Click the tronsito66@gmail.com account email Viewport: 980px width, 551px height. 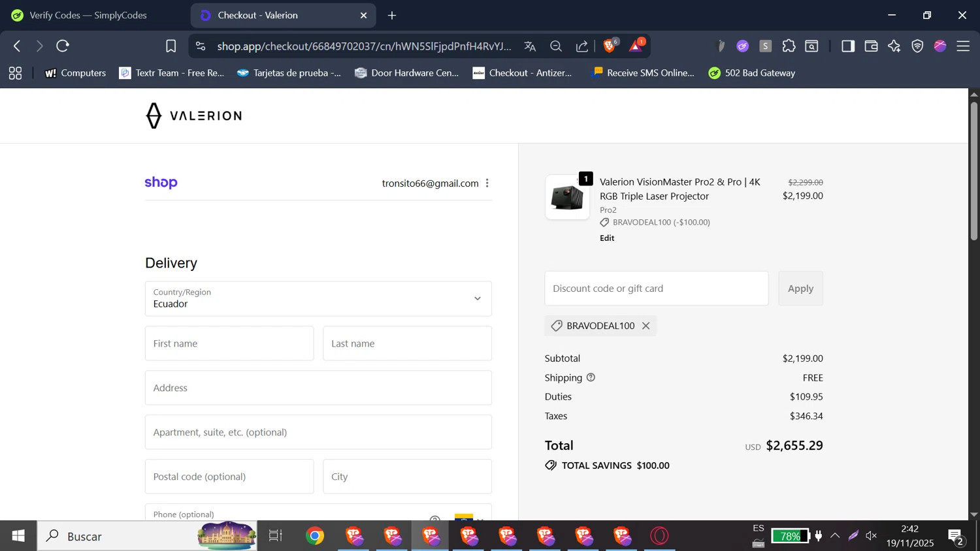[431, 183]
